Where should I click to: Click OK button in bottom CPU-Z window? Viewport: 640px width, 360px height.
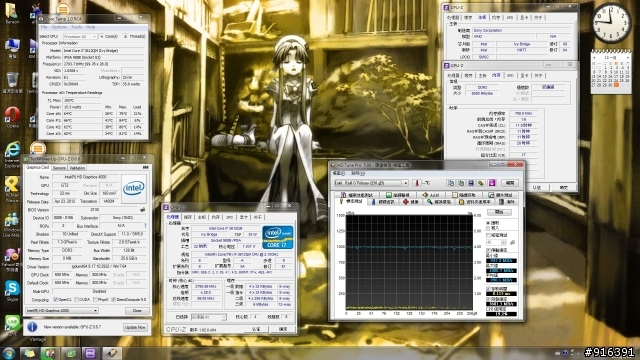[x=282, y=329]
